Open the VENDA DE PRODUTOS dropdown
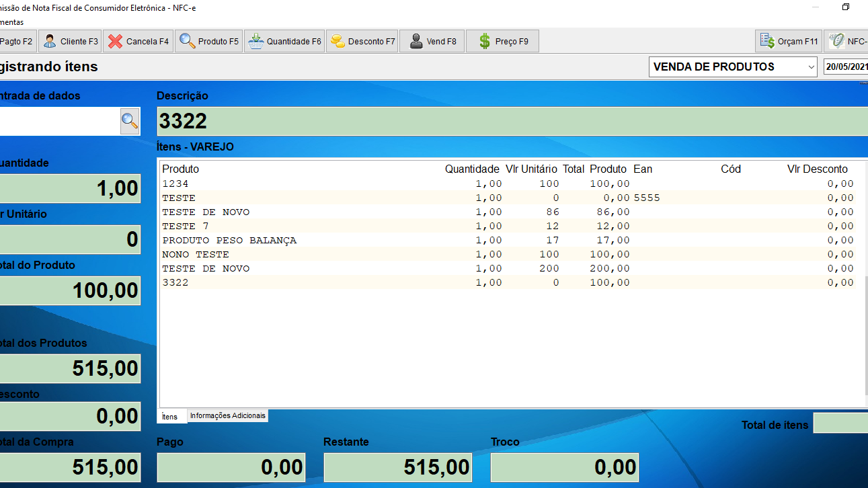868x488 pixels. tap(733, 67)
